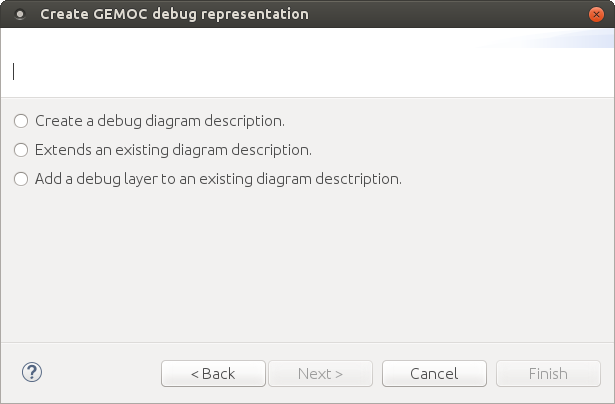
Task: Cancel the wizard dialog
Action: click(434, 373)
